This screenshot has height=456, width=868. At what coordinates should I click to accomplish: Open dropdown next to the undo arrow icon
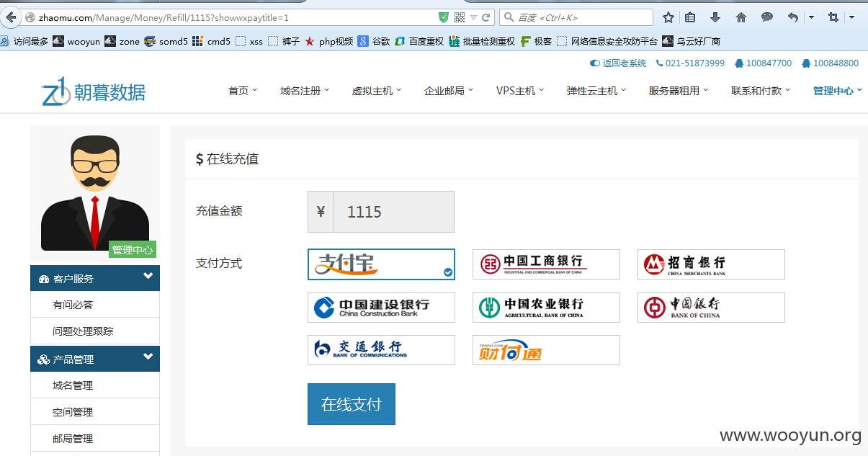point(811,17)
